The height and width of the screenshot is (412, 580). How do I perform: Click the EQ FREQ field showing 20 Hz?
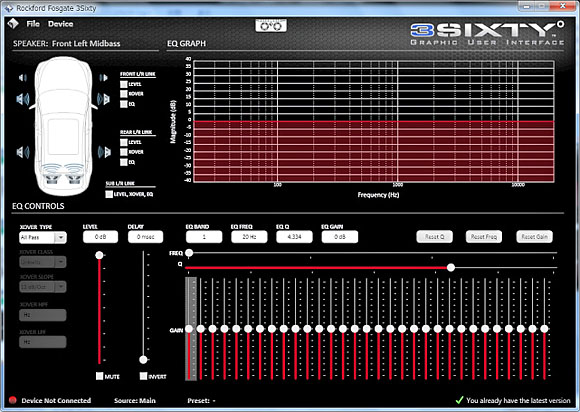click(249, 237)
